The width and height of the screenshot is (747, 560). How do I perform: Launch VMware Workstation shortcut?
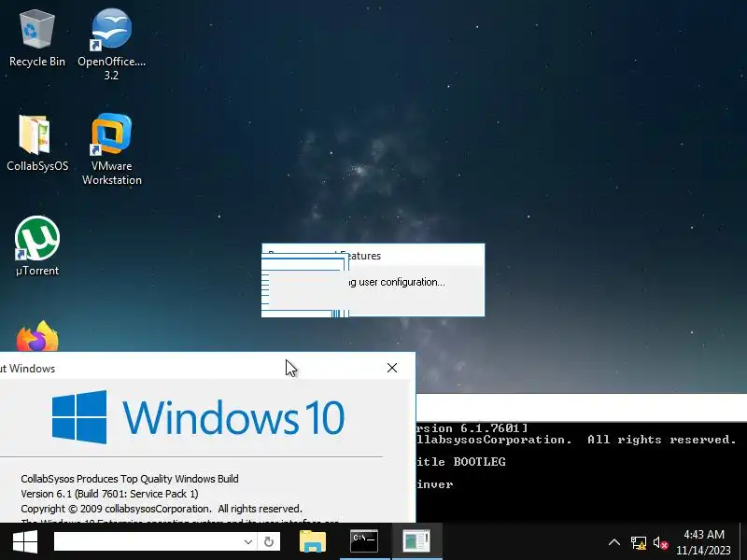pos(111,149)
